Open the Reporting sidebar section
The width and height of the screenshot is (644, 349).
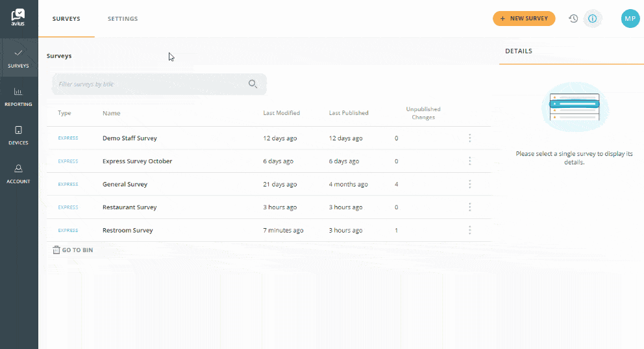pyautogui.click(x=19, y=96)
